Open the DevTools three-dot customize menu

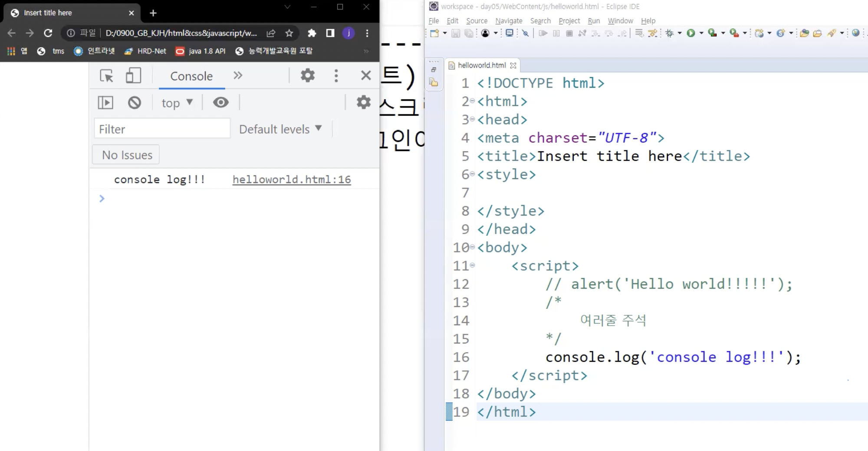pyautogui.click(x=336, y=75)
